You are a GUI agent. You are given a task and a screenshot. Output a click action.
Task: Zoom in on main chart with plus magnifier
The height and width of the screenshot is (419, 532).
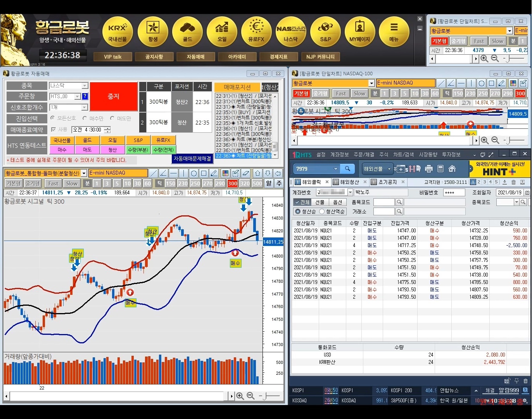[240, 396]
